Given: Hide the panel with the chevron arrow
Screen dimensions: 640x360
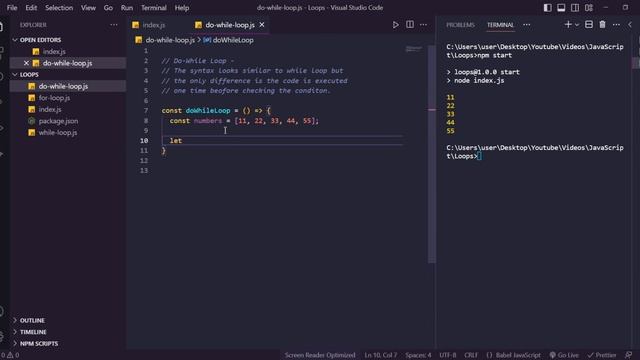Looking at the screenshot, I should tap(630, 25).
